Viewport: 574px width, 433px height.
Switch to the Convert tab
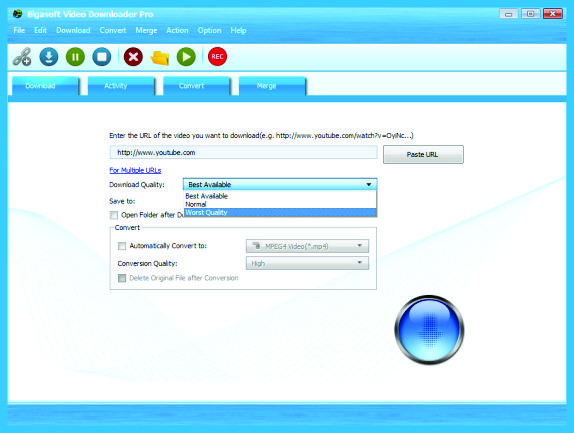(196, 86)
